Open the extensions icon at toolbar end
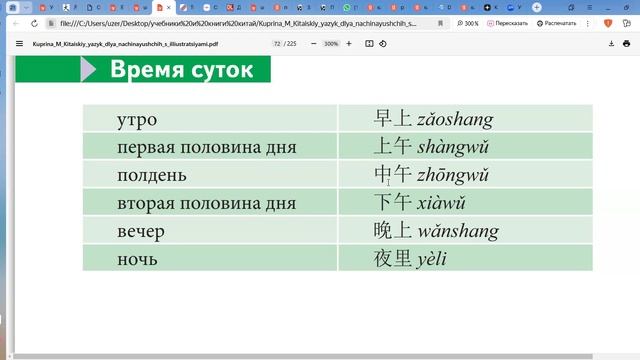Viewport: 640px width, 360px height. tap(627, 24)
